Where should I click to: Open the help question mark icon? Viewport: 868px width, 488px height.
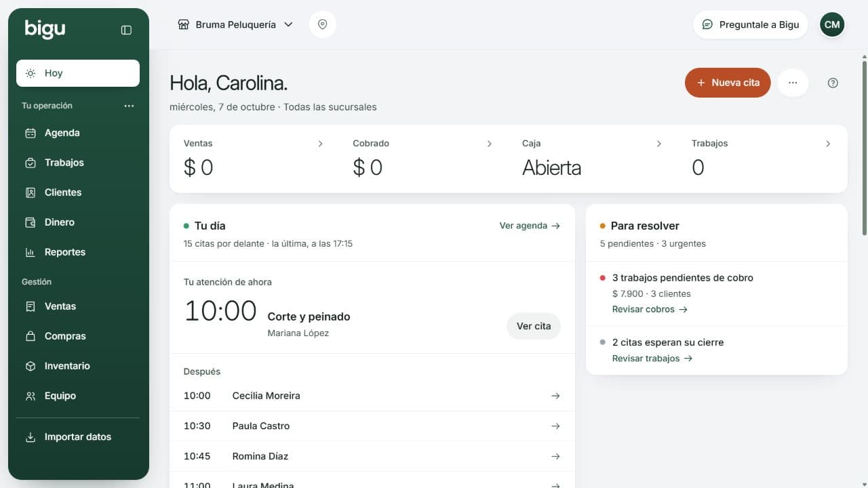click(x=833, y=83)
